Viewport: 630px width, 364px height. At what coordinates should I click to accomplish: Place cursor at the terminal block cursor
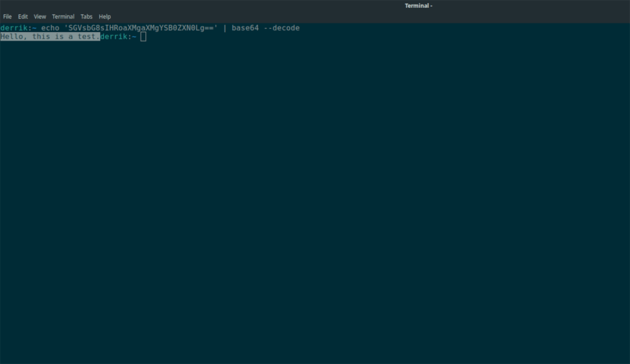pyautogui.click(x=143, y=36)
